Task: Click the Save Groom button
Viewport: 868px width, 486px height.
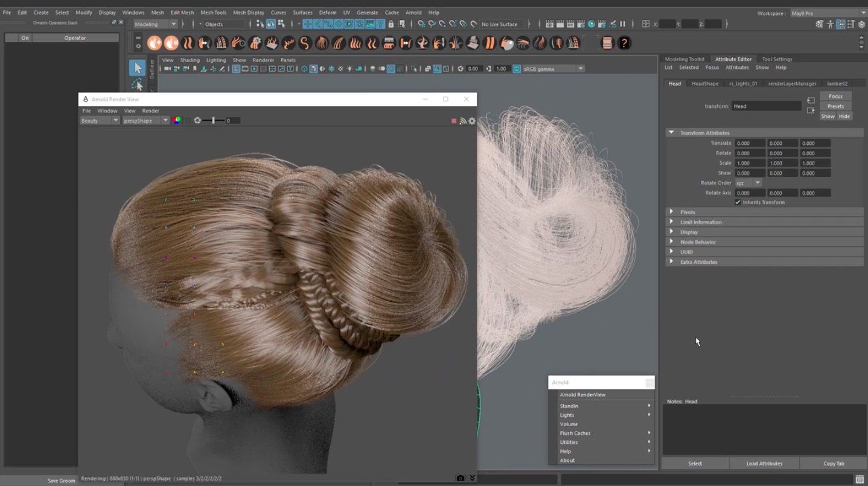Action: 62,481
